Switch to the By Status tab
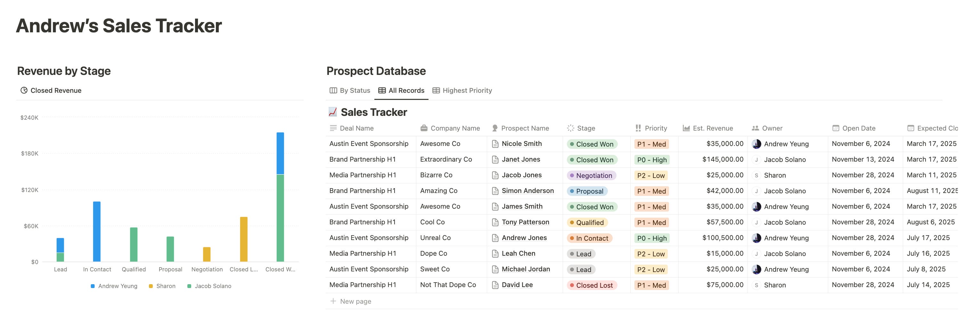 coord(350,91)
